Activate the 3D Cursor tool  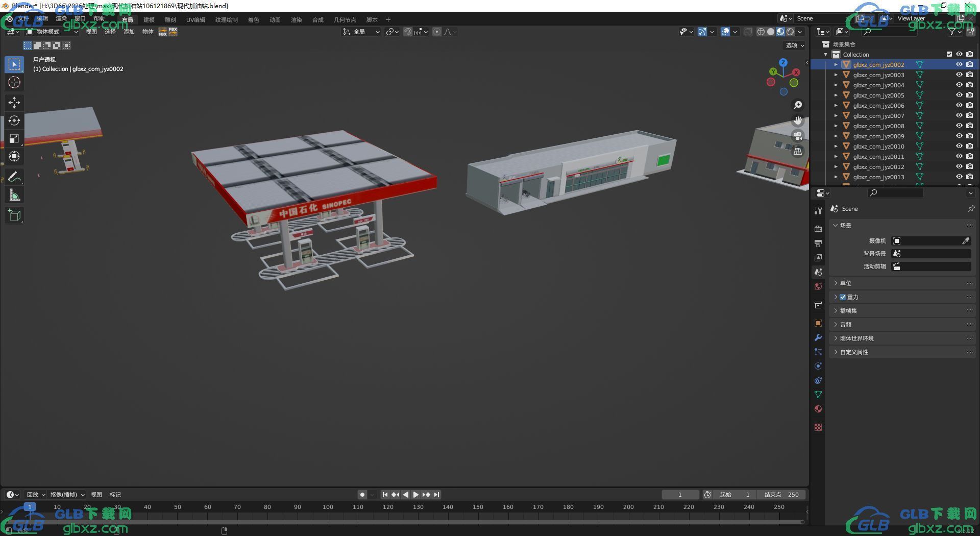(14, 82)
